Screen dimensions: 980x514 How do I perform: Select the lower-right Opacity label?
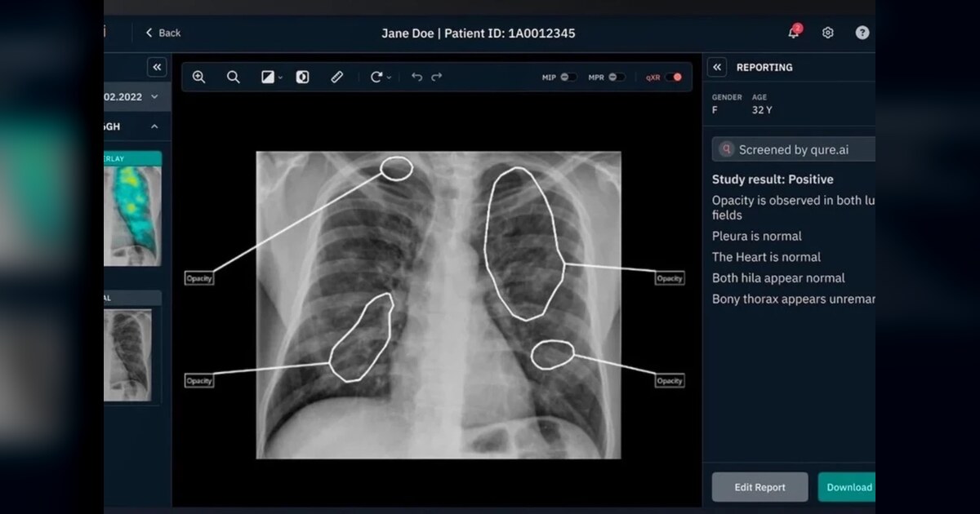coord(670,381)
